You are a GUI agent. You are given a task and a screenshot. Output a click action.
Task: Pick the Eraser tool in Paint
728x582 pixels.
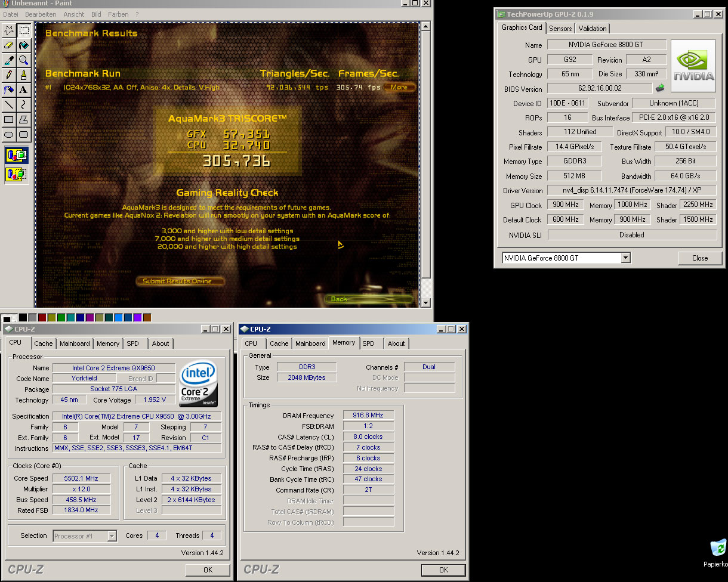8,45
